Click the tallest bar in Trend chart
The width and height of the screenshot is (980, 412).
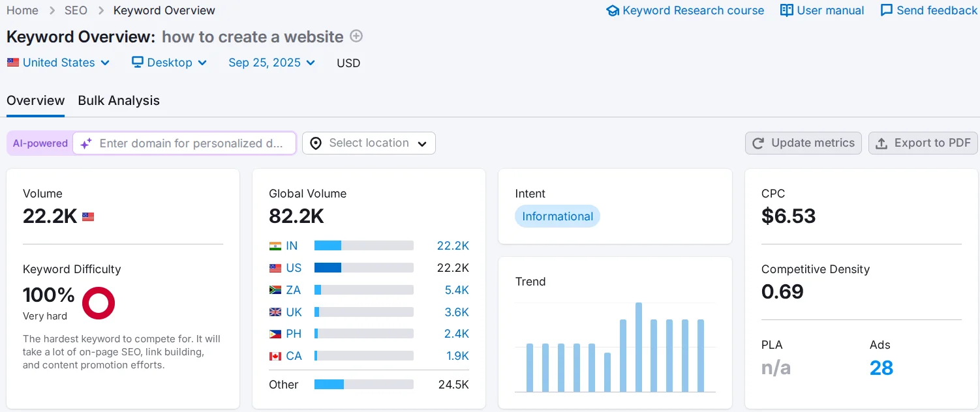tap(639, 347)
